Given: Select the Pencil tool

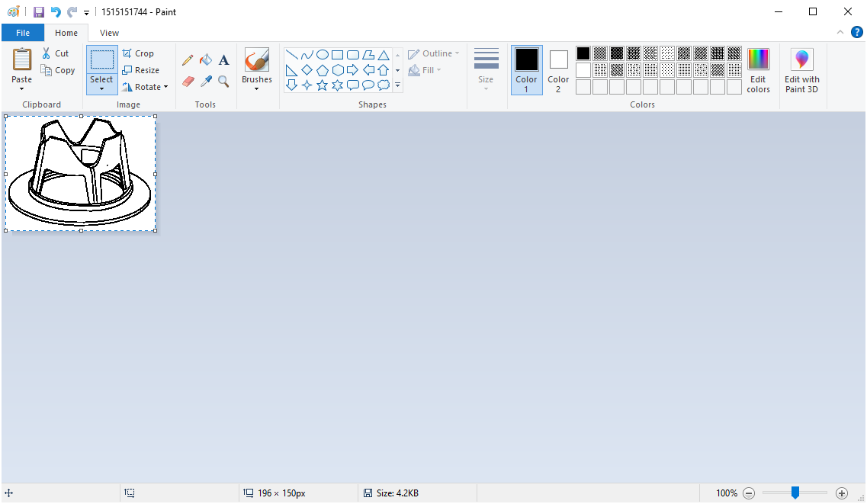Looking at the screenshot, I should [x=188, y=59].
